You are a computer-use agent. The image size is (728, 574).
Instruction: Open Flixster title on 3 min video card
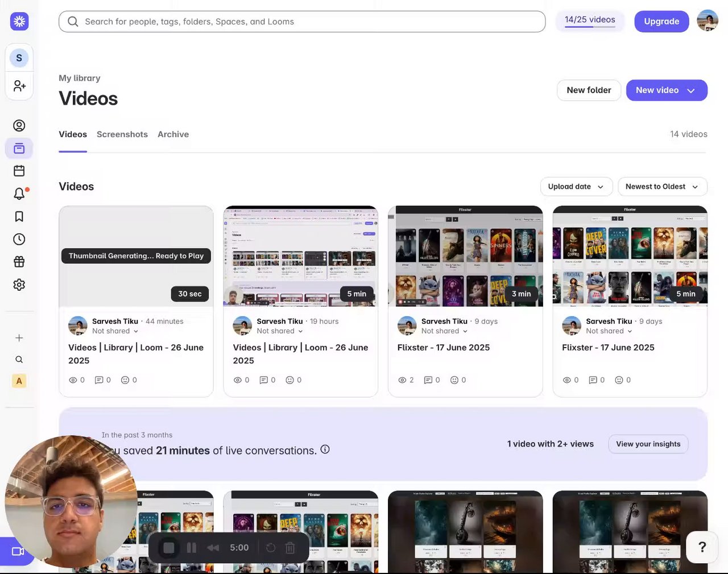(x=444, y=348)
